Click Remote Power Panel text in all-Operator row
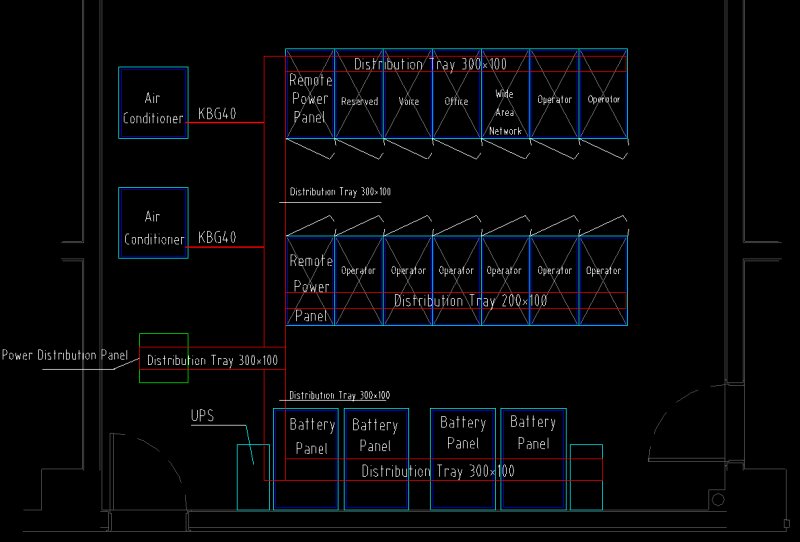Screen dimensions: 800x542 coord(311,288)
